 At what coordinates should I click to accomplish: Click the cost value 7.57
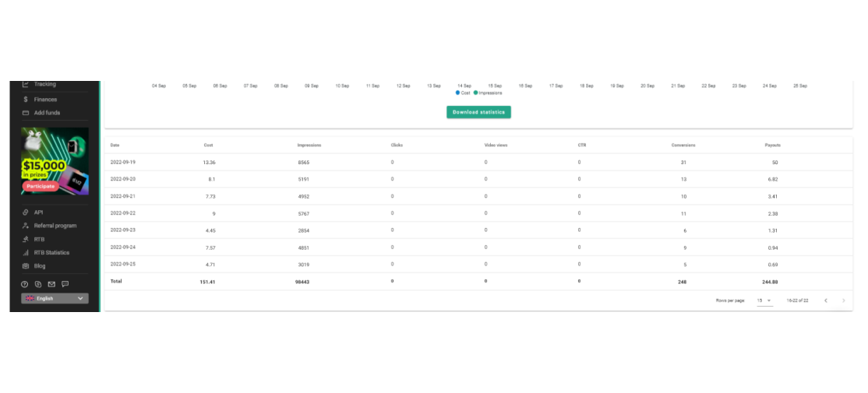click(210, 247)
